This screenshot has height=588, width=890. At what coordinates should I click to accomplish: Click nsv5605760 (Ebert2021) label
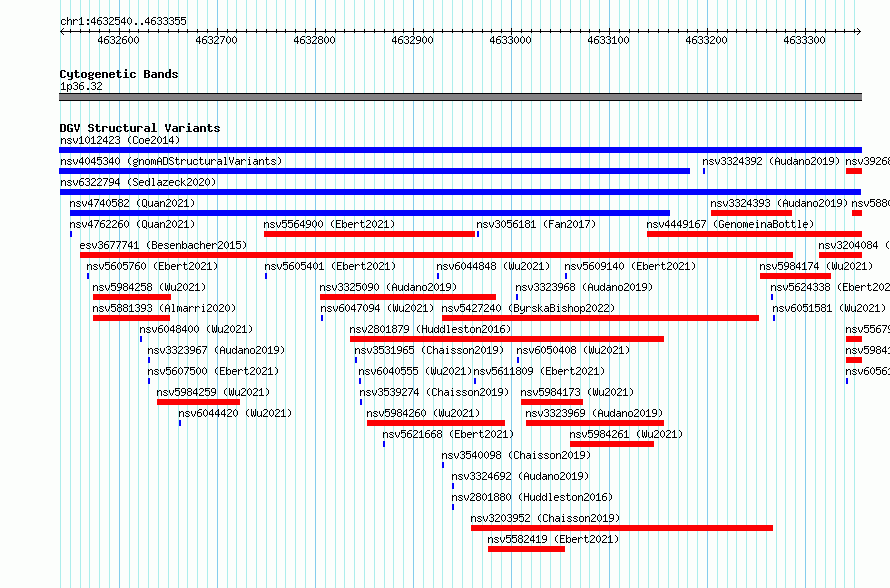tap(152, 266)
